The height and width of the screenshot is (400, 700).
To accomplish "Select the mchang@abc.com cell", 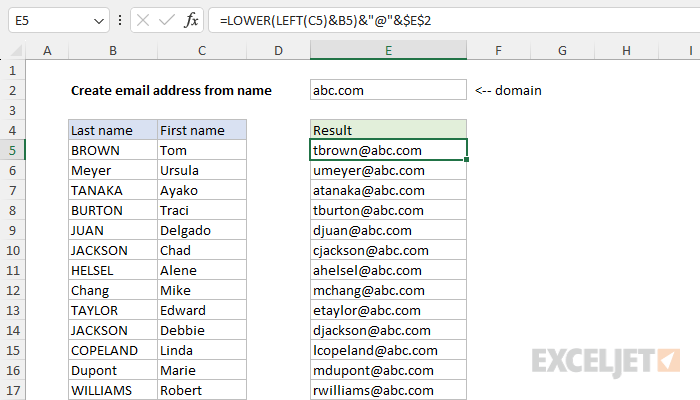I will pyautogui.click(x=388, y=290).
